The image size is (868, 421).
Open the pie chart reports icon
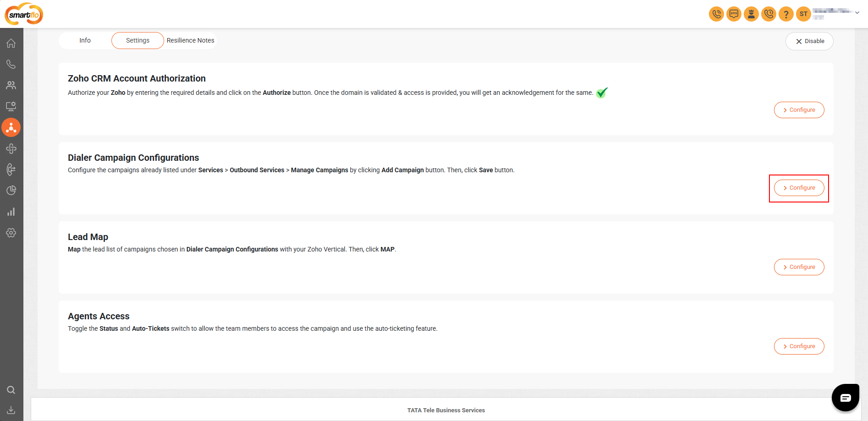(x=11, y=191)
